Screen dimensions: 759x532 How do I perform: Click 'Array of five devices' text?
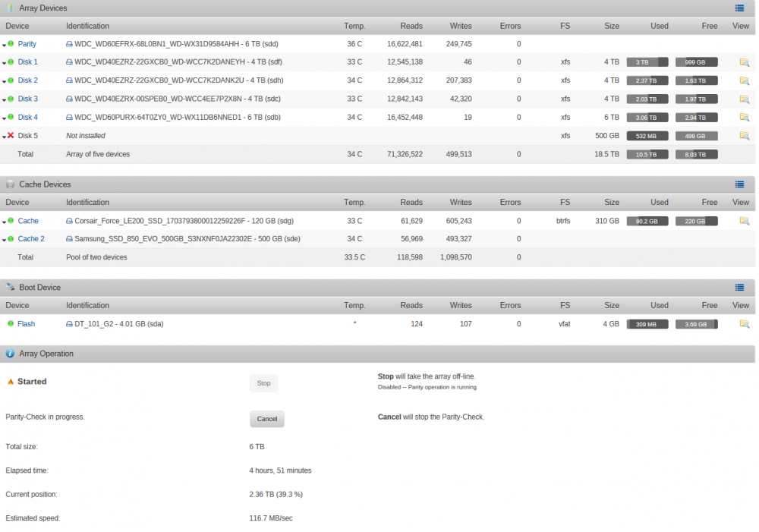[x=98, y=154]
